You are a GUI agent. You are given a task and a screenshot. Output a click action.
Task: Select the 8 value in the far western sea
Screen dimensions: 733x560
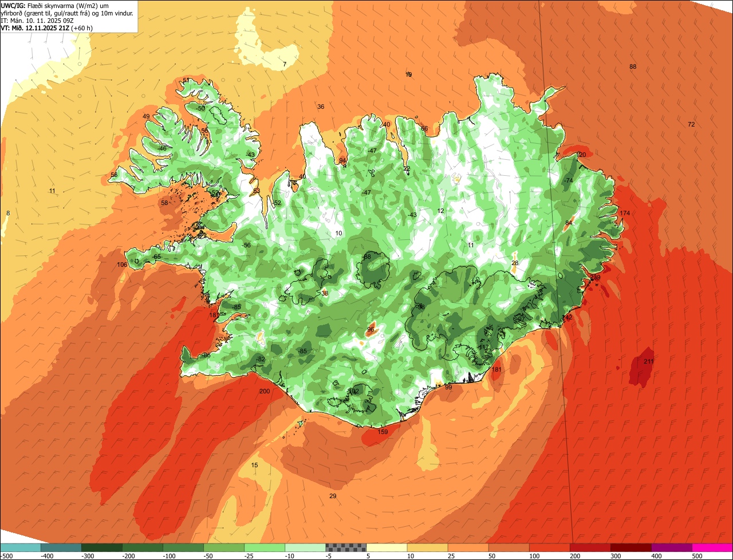8,213
